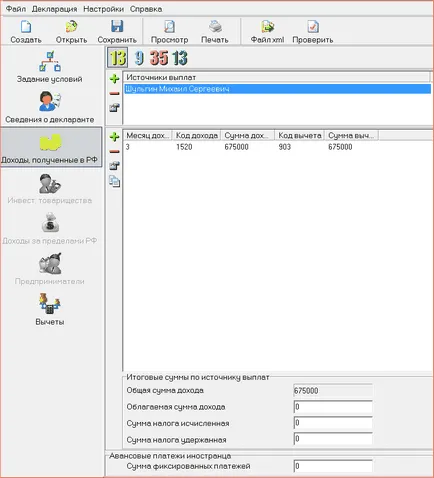Select the yellow 13 percent rate toggle
Viewport: 434px width, 478px height.
click(118, 58)
